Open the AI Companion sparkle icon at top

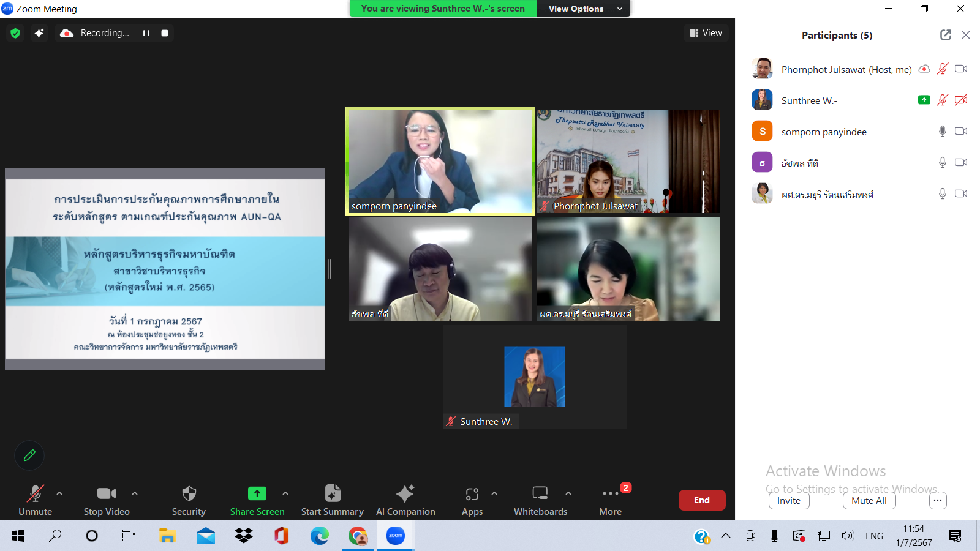(x=39, y=33)
